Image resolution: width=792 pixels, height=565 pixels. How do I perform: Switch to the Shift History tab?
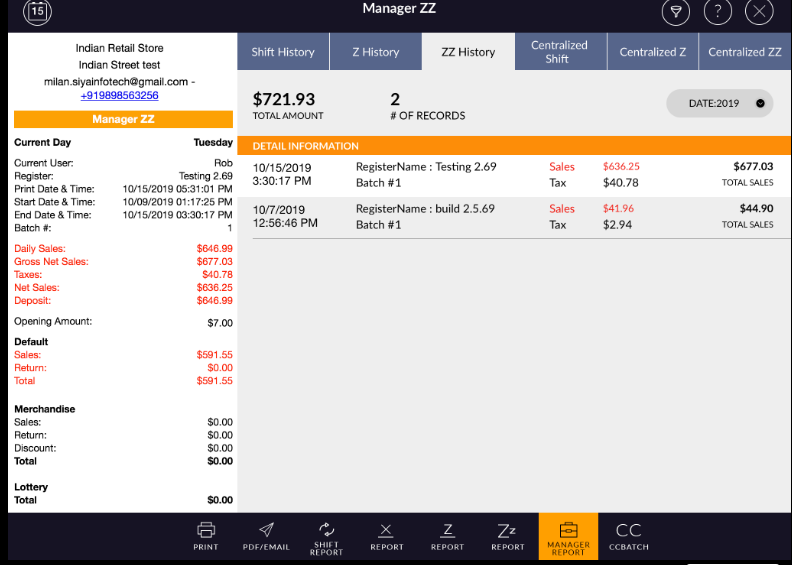pos(283,52)
